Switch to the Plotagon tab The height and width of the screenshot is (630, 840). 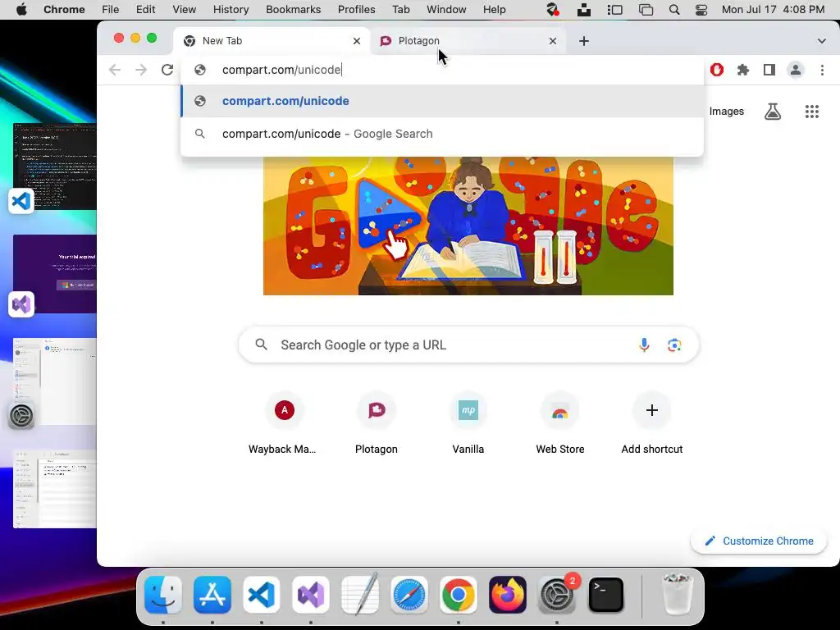tap(466, 41)
